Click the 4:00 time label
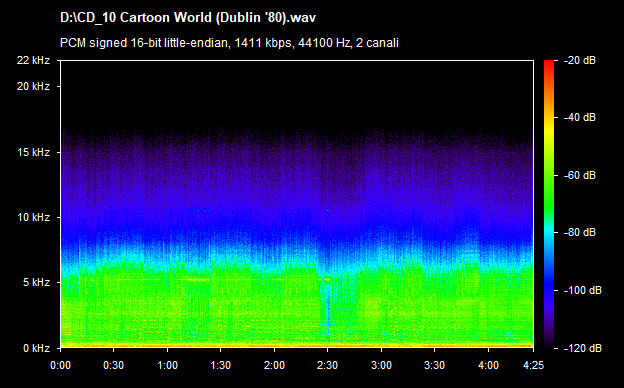 [488, 365]
